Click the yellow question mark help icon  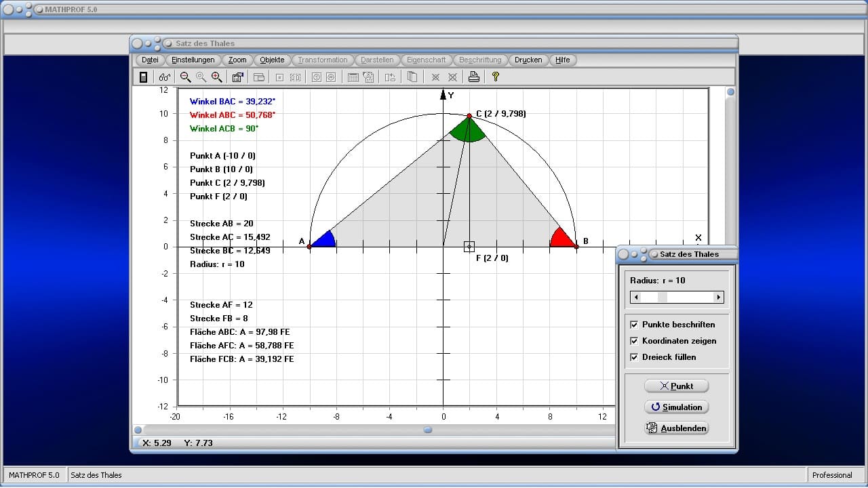pos(496,77)
